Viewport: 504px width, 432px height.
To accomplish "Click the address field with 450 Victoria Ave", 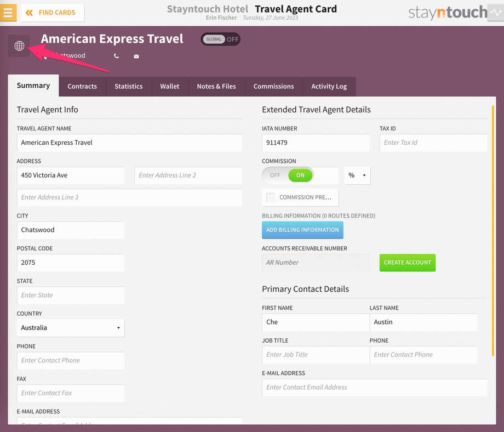I will [71, 175].
